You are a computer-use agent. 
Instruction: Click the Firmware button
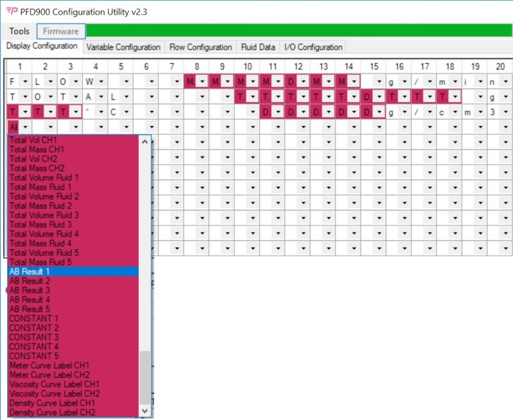pyautogui.click(x=61, y=31)
